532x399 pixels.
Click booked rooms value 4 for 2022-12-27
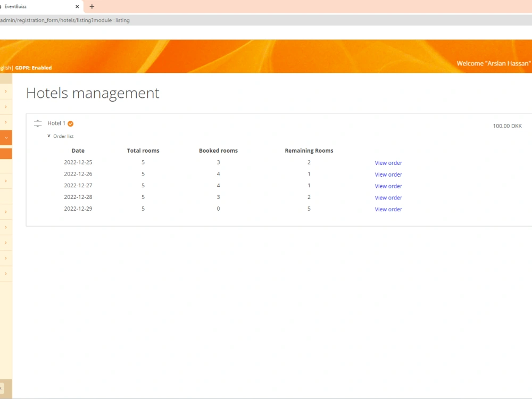[x=218, y=185]
